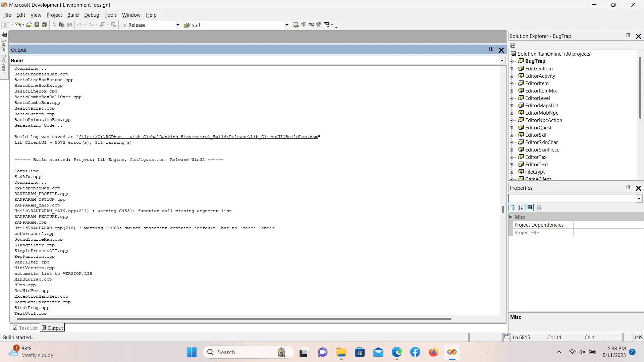Open the Properties object selector dropdown

click(x=639, y=198)
